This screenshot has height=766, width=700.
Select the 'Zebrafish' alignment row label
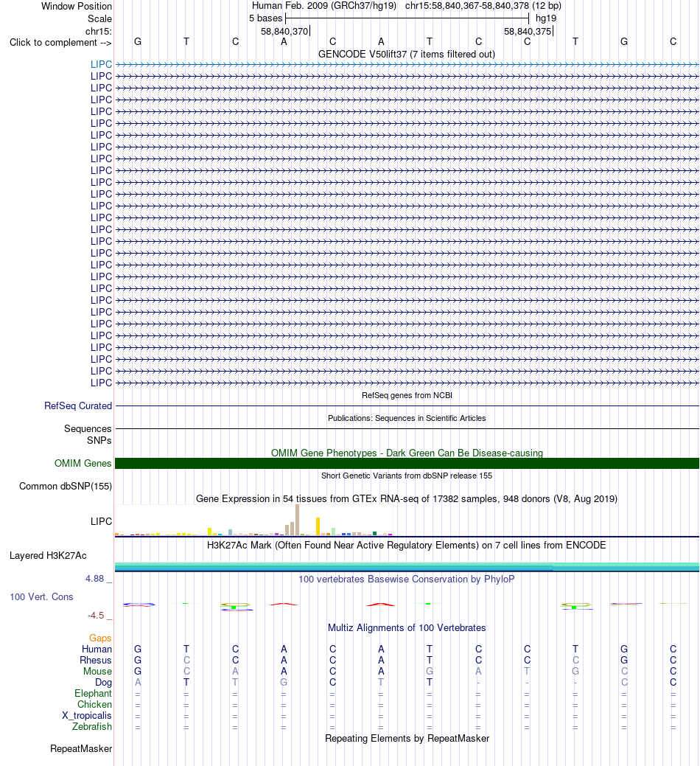tap(92, 726)
